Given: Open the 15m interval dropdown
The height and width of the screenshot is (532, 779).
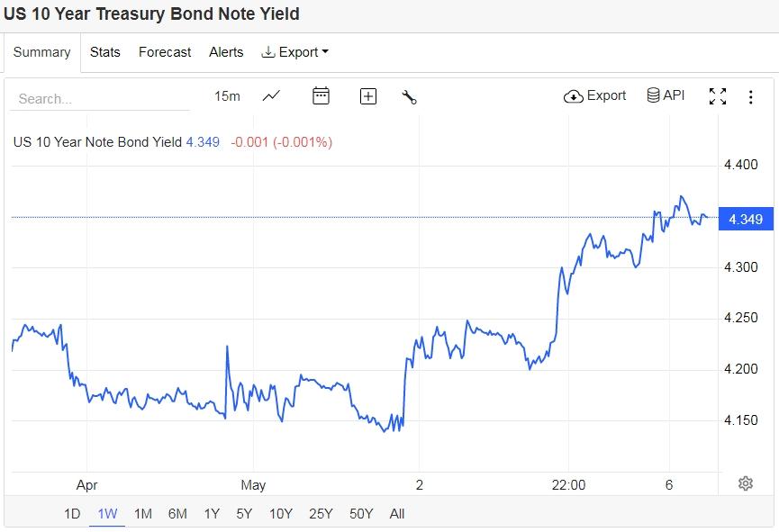Looking at the screenshot, I should pyautogui.click(x=227, y=96).
